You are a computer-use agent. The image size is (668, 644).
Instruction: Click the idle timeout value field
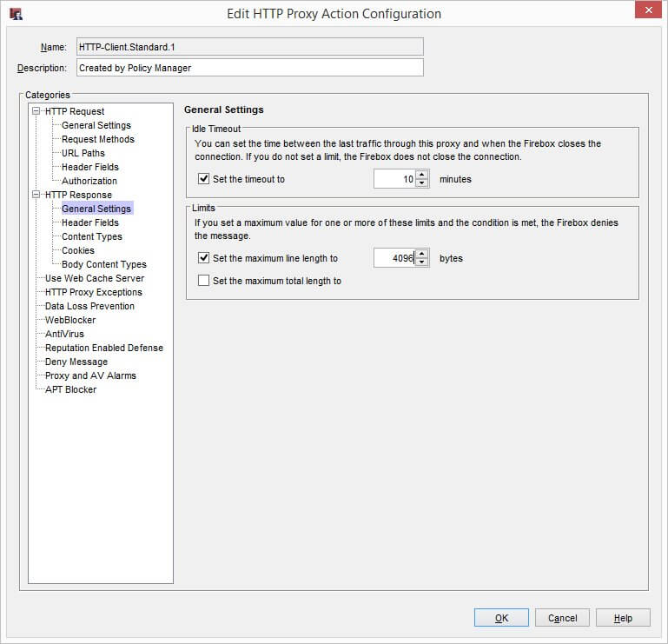(394, 179)
